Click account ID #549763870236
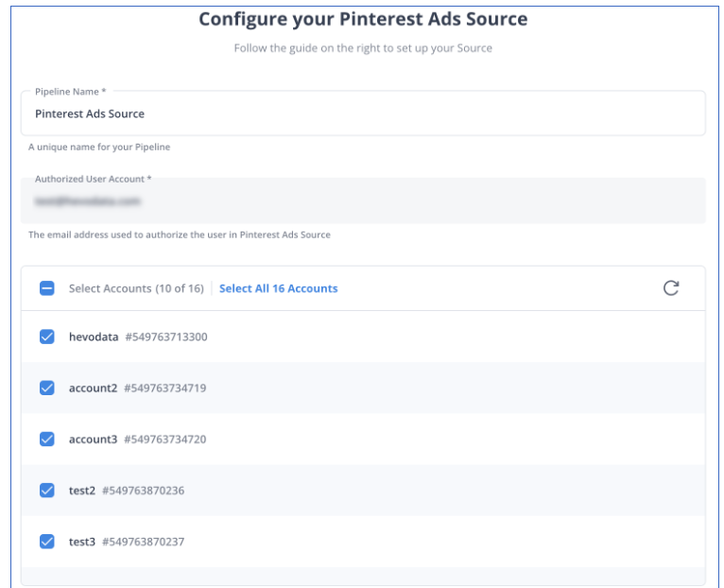 pyautogui.click(x=143, y=491)
